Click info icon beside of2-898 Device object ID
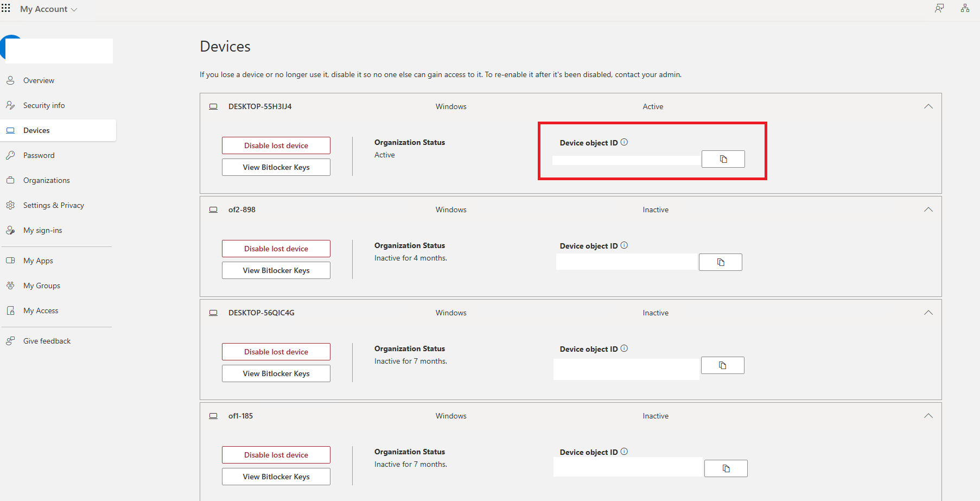980x501 pixels. 624,245
